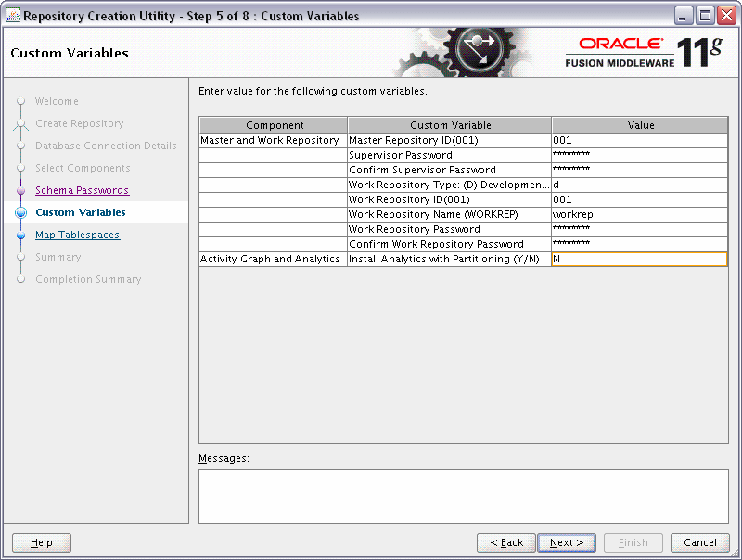
Task: Click the Custom Variables current step bullet
Action: tap(20, 213)
